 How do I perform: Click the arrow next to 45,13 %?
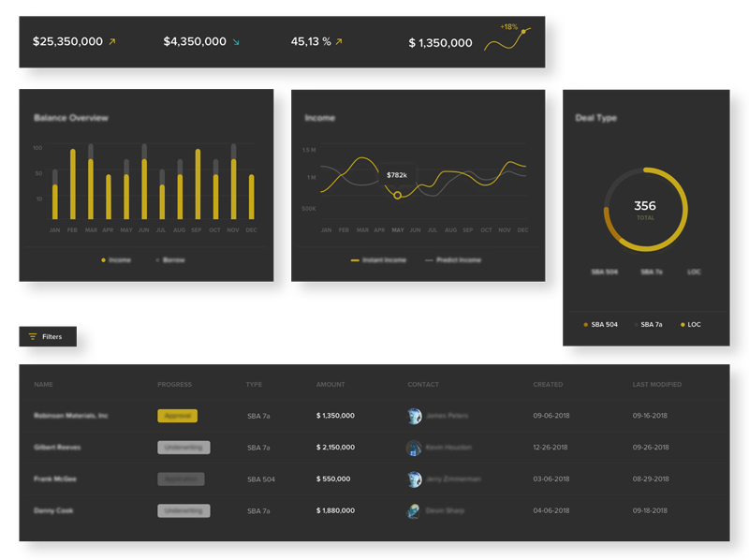(x=339, y=41)
